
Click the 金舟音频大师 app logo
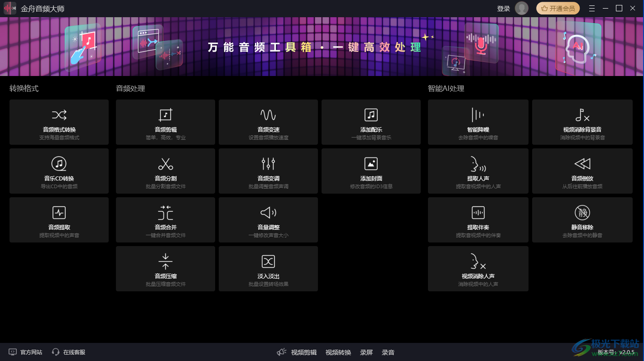tap(10, 8)
